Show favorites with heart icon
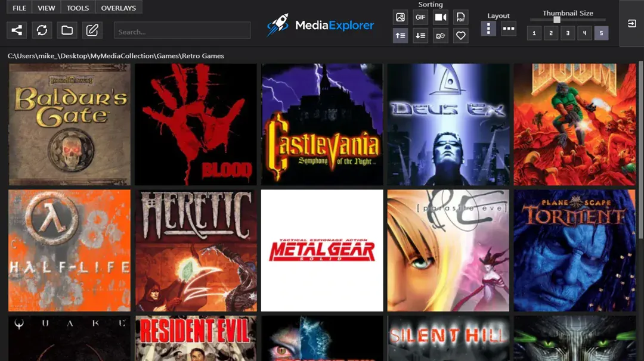The width and height of the screenshot is (644, 361). pyautogui.click(x=460, y=36)
